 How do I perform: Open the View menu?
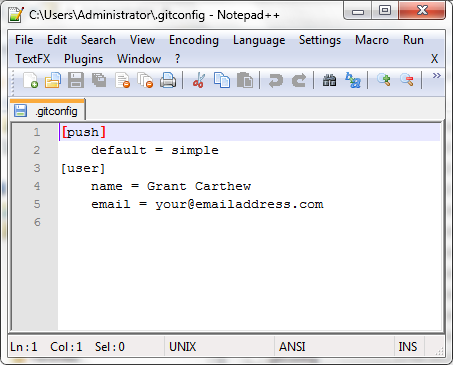tap(142, 40)
